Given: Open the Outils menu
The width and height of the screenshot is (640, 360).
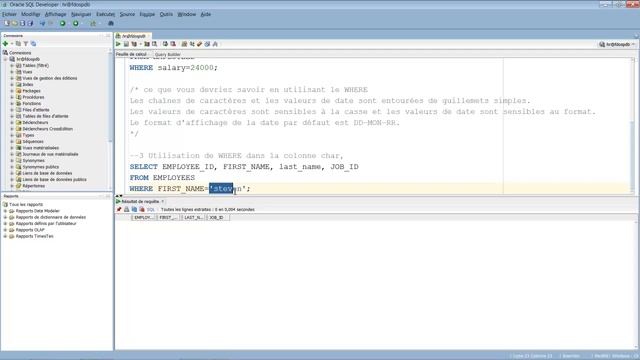Looking at the screenshot, I should click(166, 14).
